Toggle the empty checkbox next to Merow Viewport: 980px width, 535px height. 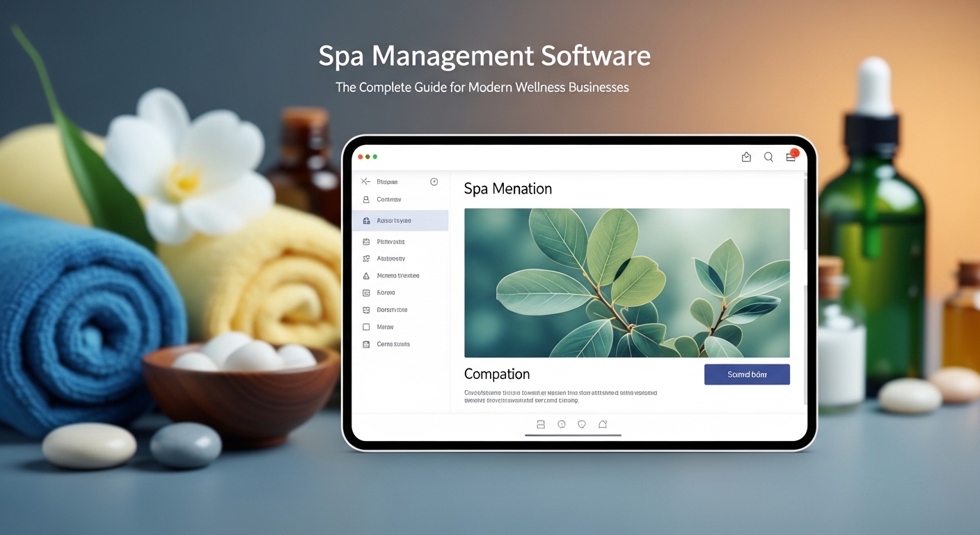(x=366, y=326)
